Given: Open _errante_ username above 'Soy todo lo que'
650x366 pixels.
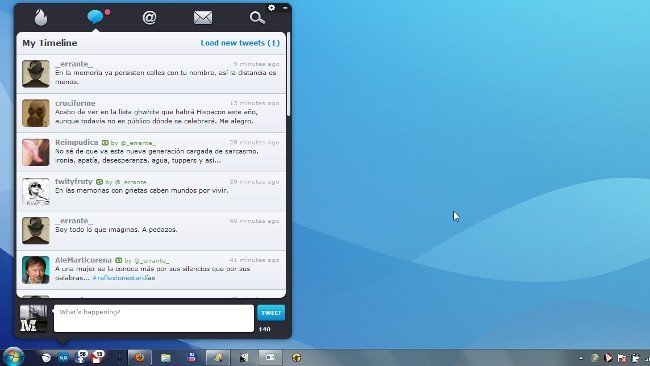Looking at the screenshot, I should (74, 221).
